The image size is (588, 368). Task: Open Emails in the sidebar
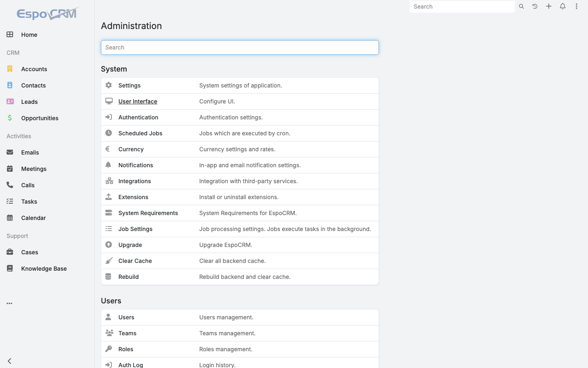pos(47,153)
